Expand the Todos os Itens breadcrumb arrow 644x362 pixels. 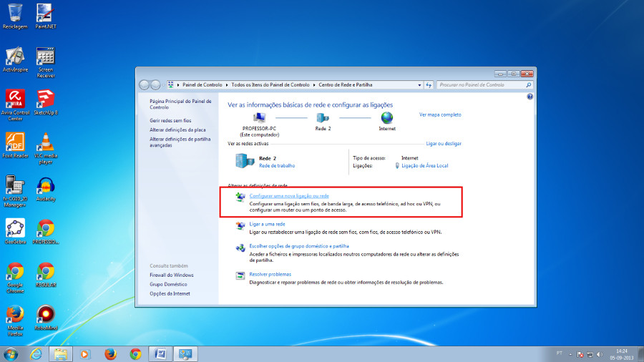pyautogui.click(x=314, y=85)
